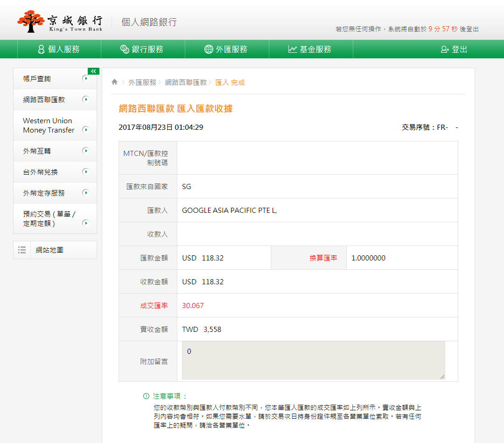Screen dimensions: 504x443
Task: Click the 網站地圖 list icon
Action: pos(22,250)
